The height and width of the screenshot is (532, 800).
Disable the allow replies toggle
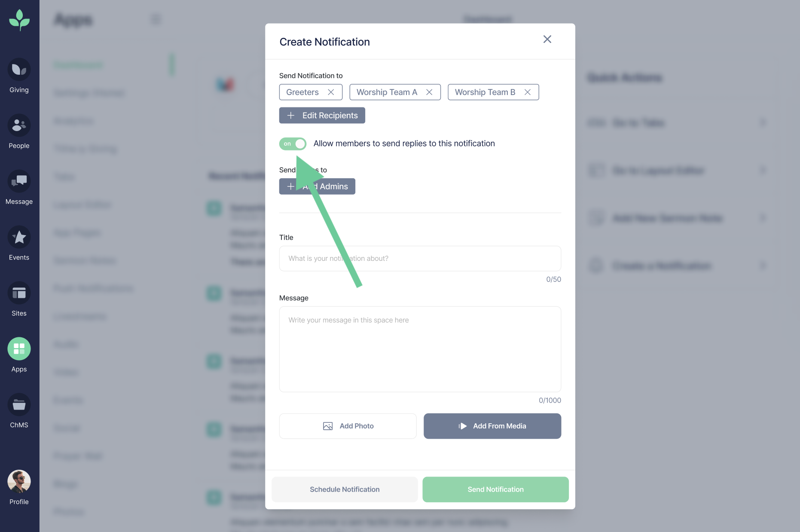pyautogui.click(x=293, y=144)
